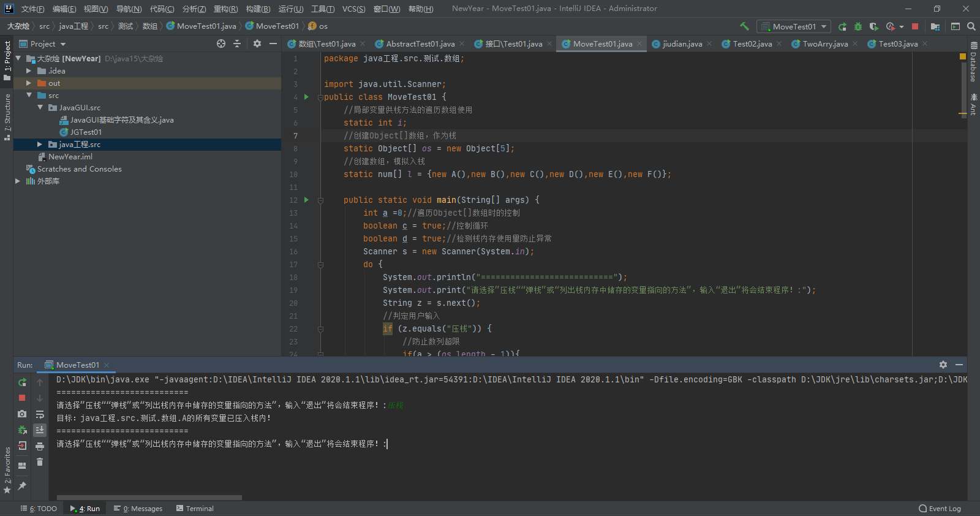Click the Build Project hammer icon

point(744,26)
